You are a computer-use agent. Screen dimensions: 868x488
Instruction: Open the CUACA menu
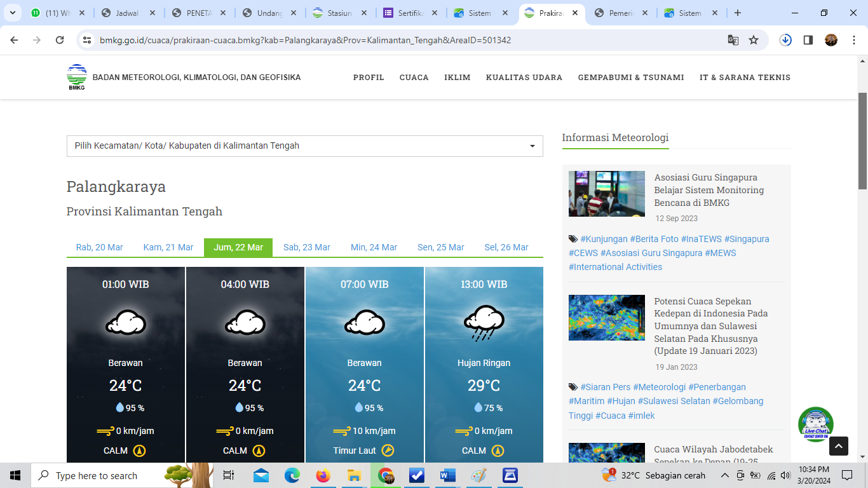(414, 78)
